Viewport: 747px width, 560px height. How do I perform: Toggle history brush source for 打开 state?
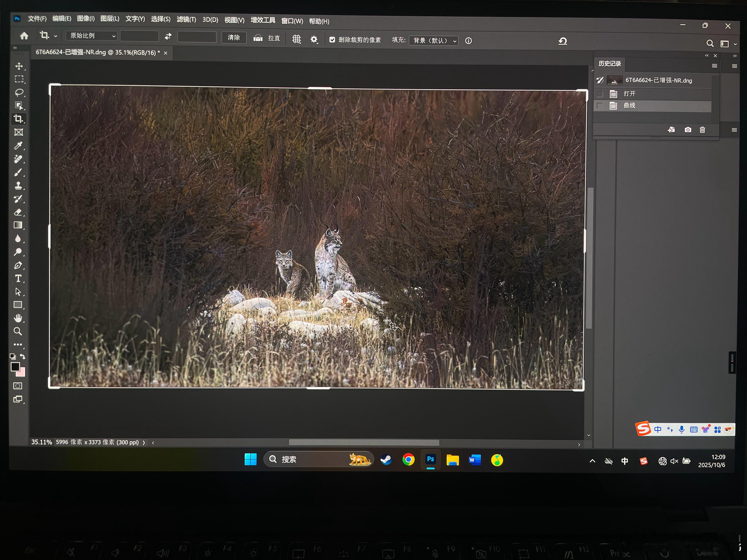[x=600, y=94]
